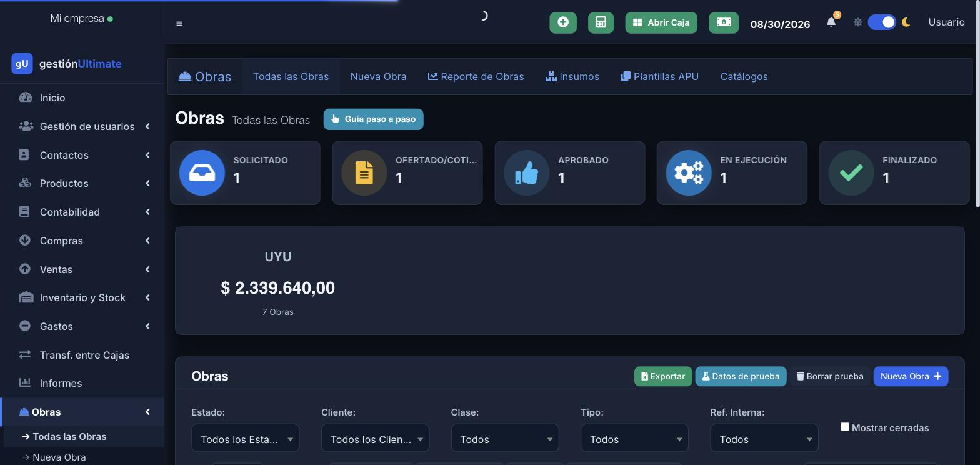Click the moon dark-mode icon
The width and height of the screenshot is (980, 465).
click(x=906, y=22)
